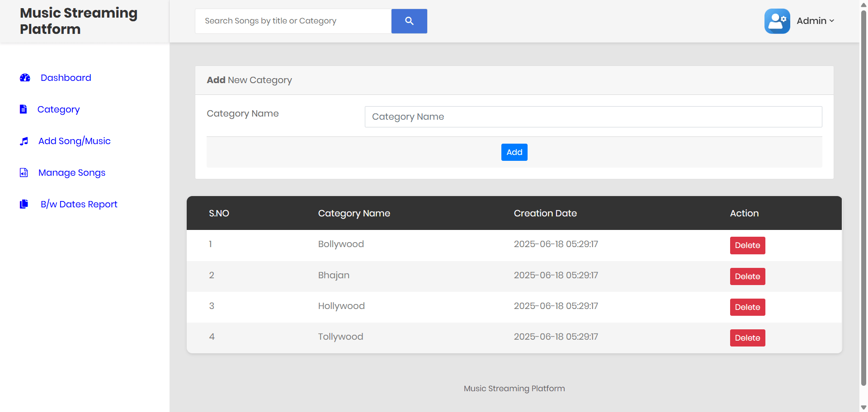Click the Category document icon in sidebar
Viewport: 868px width, 412px height.
coord(24,109)
